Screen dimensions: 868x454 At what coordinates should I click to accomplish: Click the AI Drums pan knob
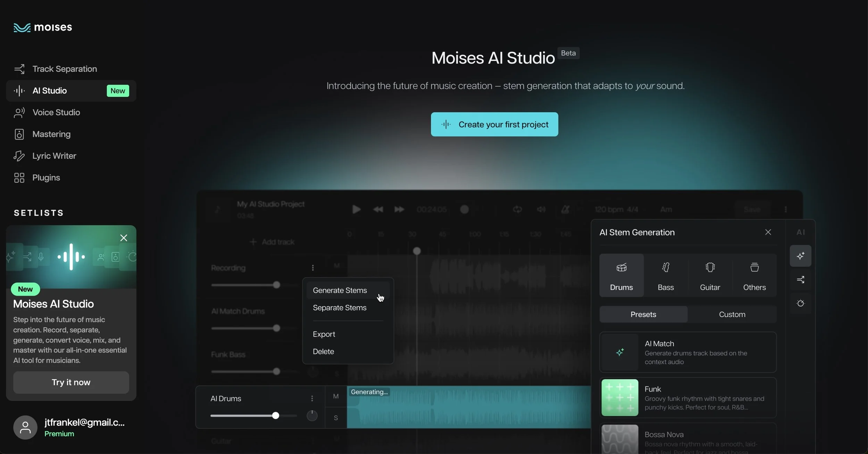tap(312, 415)
